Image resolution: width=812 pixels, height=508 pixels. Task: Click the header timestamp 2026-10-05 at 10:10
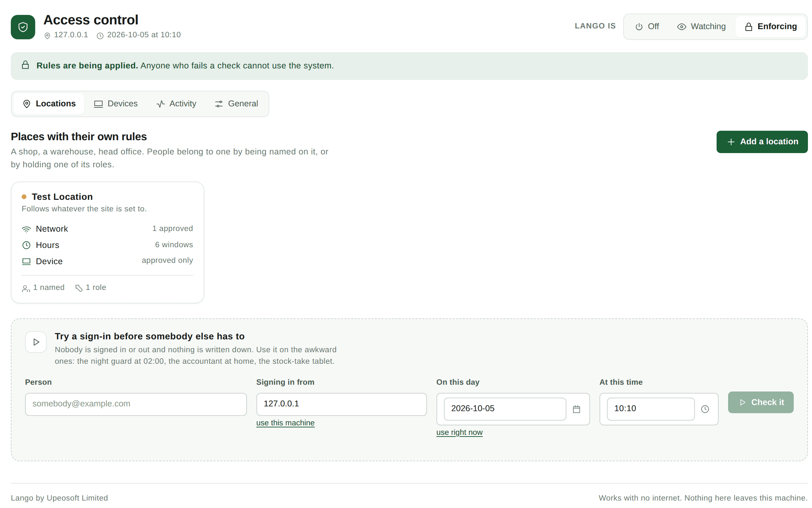[144, 35]
